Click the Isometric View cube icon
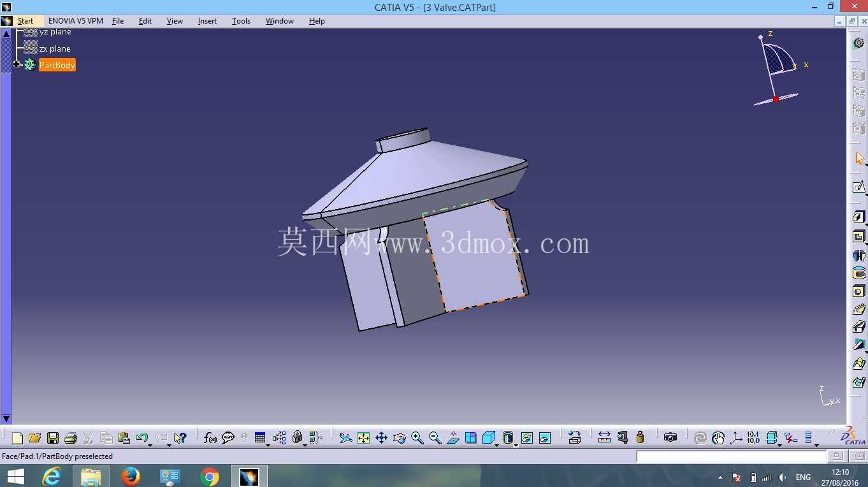The width and height of the screenshot is (868, 487). coord(489,438)
